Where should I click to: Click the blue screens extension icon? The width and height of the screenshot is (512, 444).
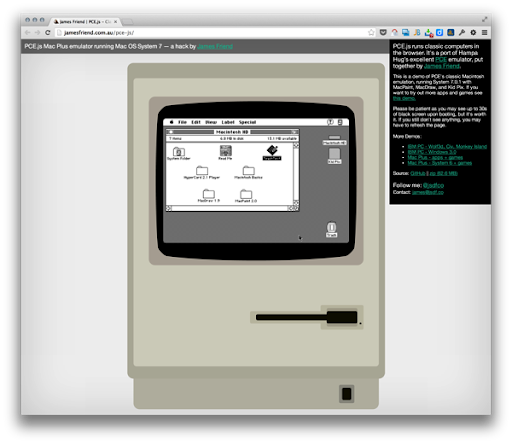[x=406, y=32]
